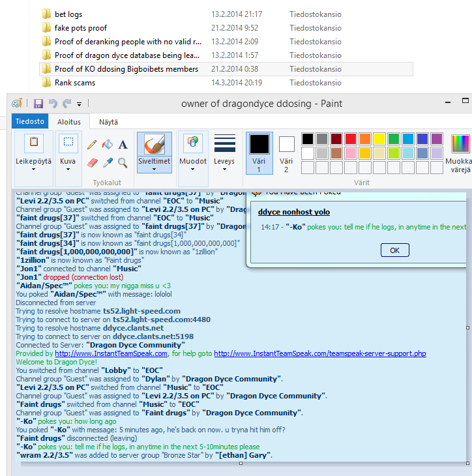Screen dimensions: 472x476
Task: Select "Proof of deranking people" folder row
Action: (226, 42)
